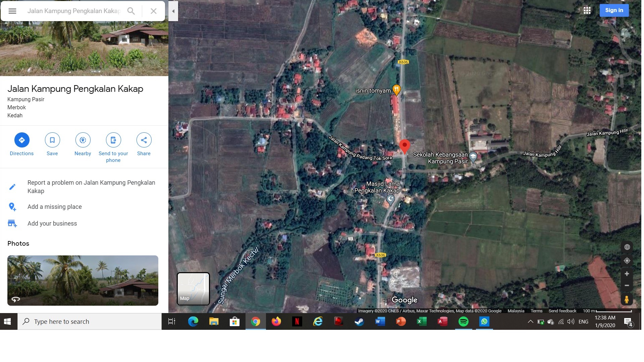Clear the search with X icon

[154, 11]
